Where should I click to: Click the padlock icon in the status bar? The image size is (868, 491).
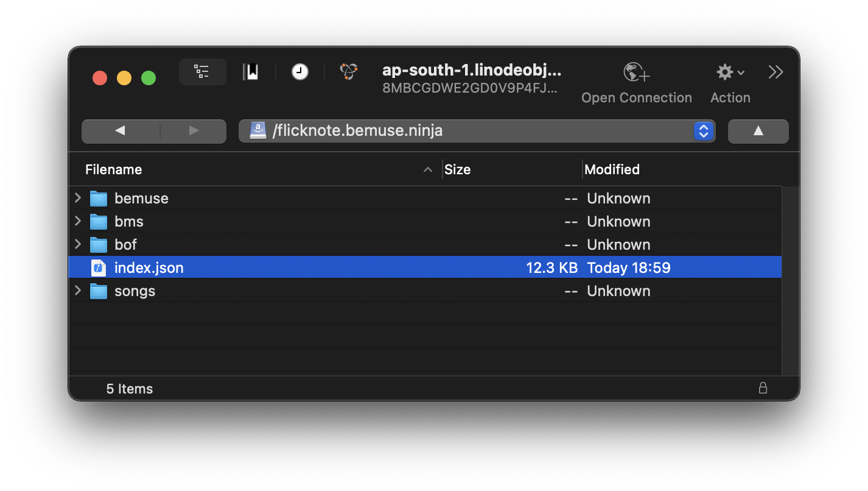763,387
